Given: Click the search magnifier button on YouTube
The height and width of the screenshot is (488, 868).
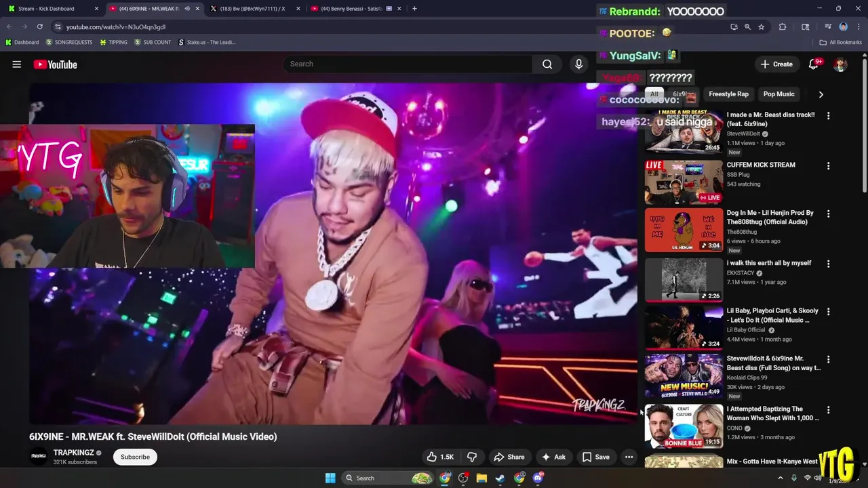Looking at the screenshot, I should [547, 64].
